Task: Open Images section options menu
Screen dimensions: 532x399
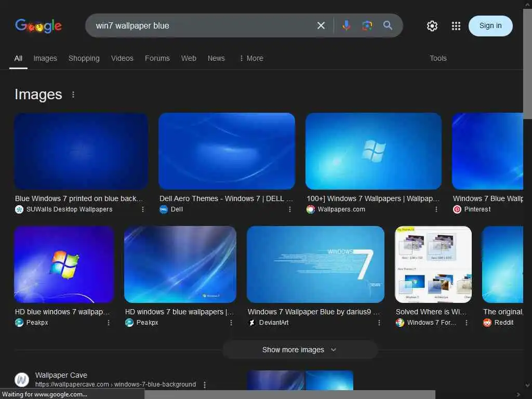Action: 73,95
